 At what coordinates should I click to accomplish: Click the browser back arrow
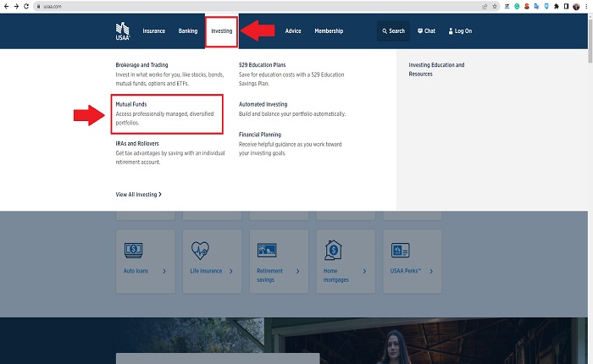(x=6, y=7)
